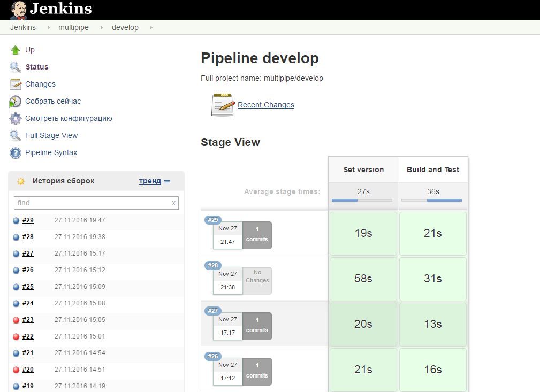Click the Status magnifier icon
Screen dimensions: 540x392
[16, 67]
